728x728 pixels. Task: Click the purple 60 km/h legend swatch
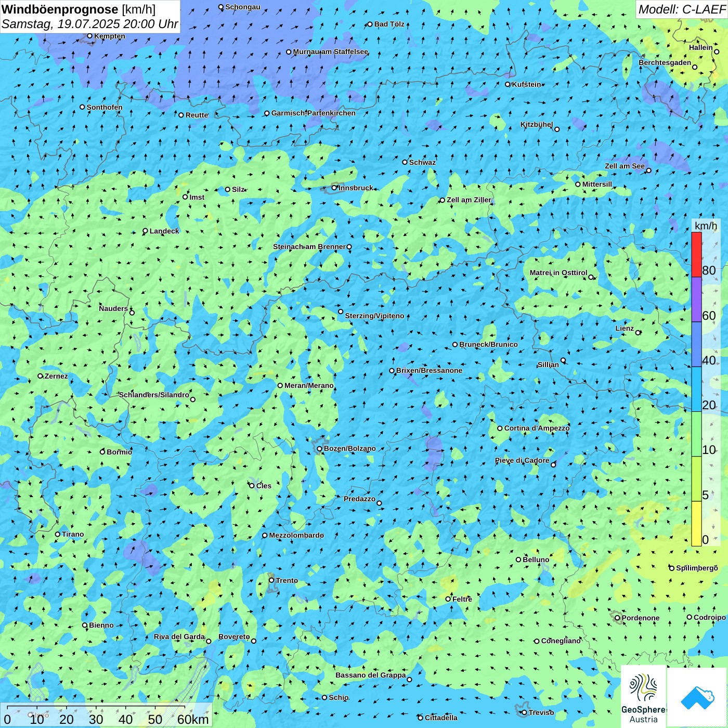[696, 300]
